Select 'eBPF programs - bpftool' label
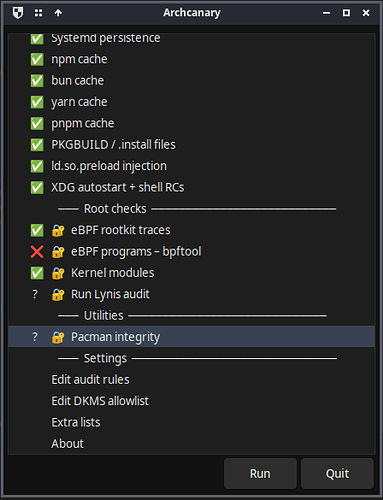Screen dimensions: 383x500 (x=136, y=252)
